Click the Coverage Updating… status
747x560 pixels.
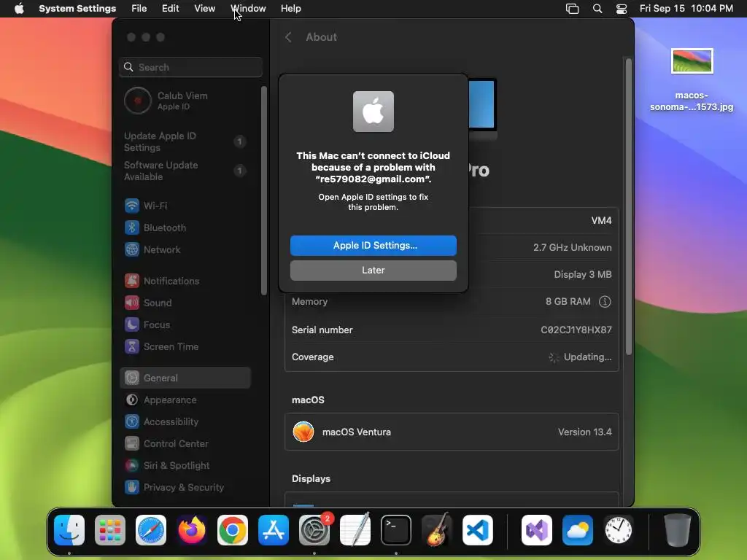[580, 357]
